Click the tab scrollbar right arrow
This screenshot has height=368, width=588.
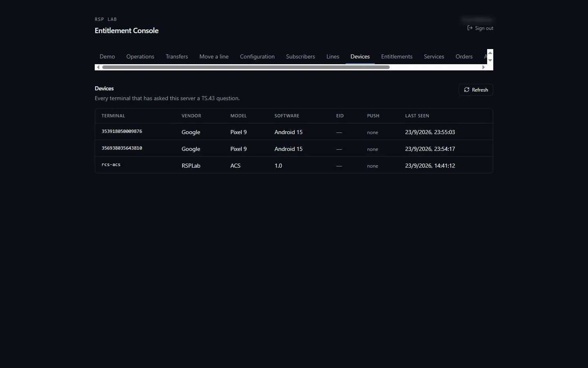(483, 67)
